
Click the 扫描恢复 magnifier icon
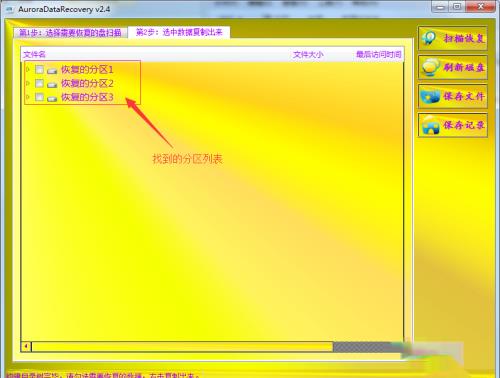[x=429, y=38]
